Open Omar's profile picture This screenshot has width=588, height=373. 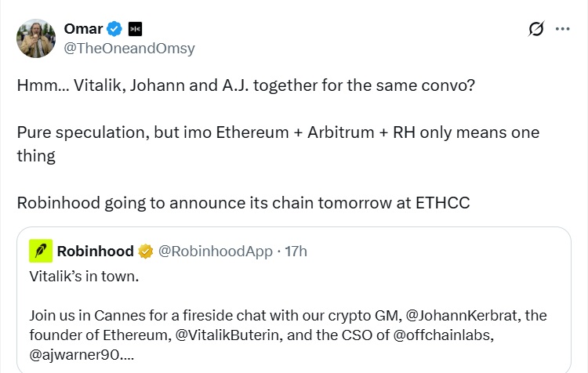pos(36,38)
